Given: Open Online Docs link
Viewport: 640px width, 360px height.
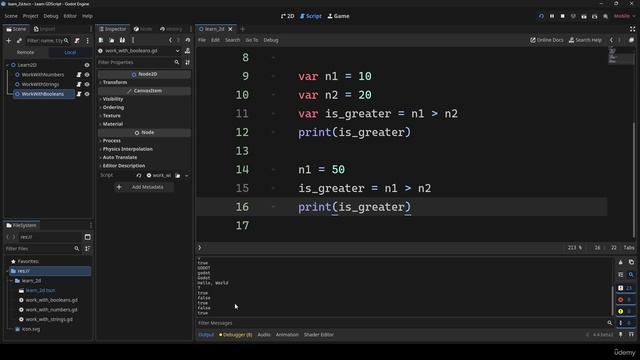Looking at the screenshot, I should point(547,40).
